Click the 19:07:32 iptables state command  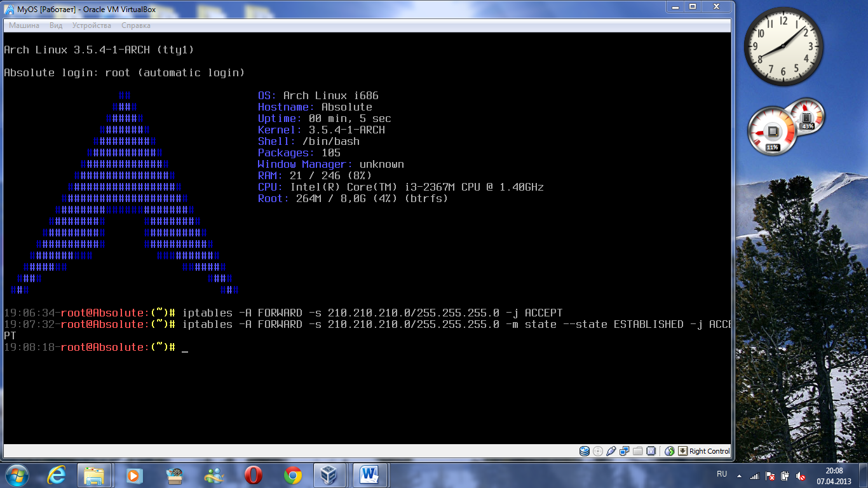click(x=367, y=330)
